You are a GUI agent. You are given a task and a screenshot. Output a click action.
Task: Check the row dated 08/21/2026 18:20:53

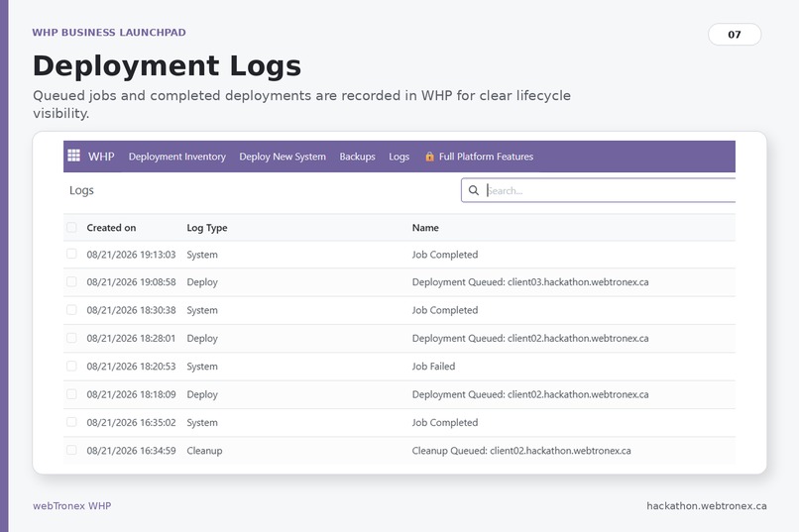(x=71, y=366)
